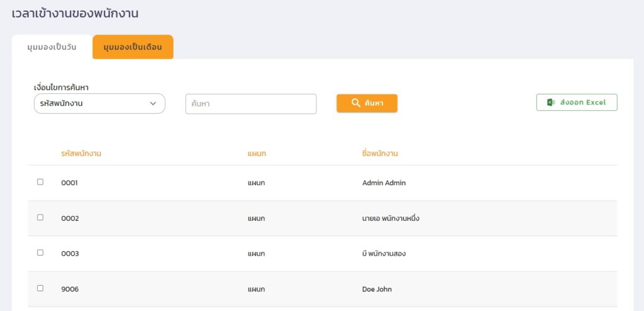Check the box next to employee 0003
644x311 pixels.
click(x=40, y=252)
